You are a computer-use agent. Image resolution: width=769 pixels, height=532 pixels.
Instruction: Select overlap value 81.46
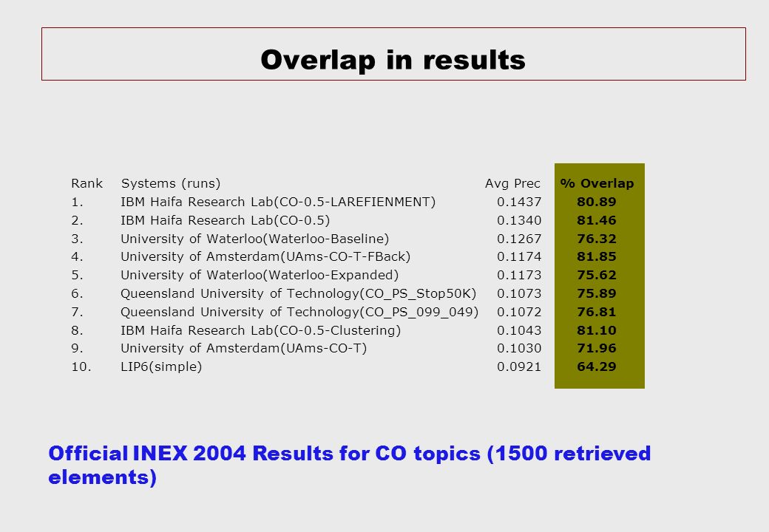click(x=597, y=220)
